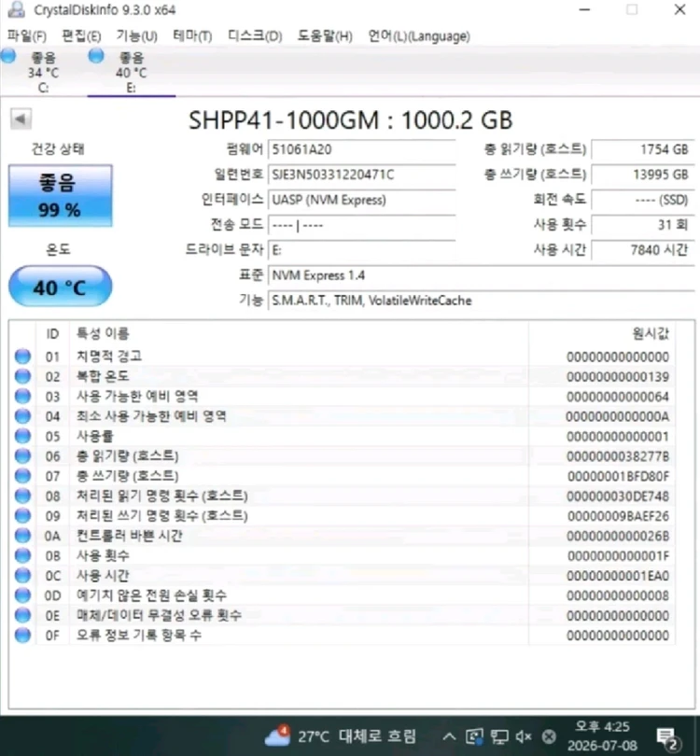Show hidden system tray icons

(449, 735)
